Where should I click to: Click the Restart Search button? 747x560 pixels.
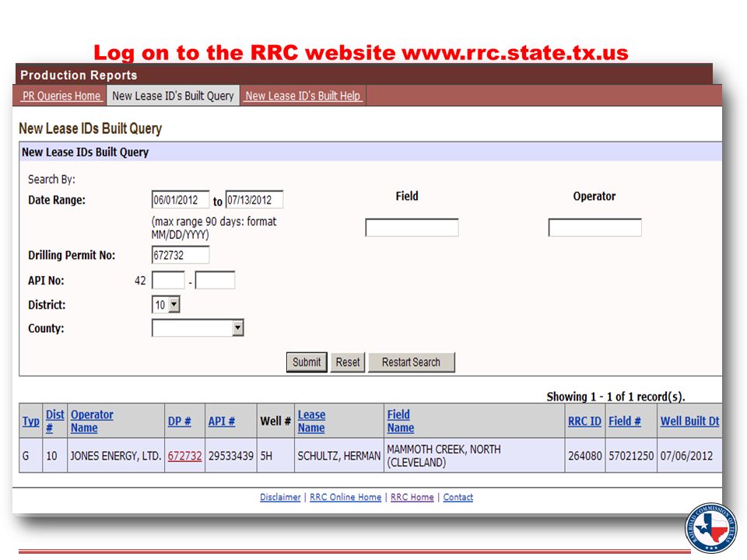[411, 362]
